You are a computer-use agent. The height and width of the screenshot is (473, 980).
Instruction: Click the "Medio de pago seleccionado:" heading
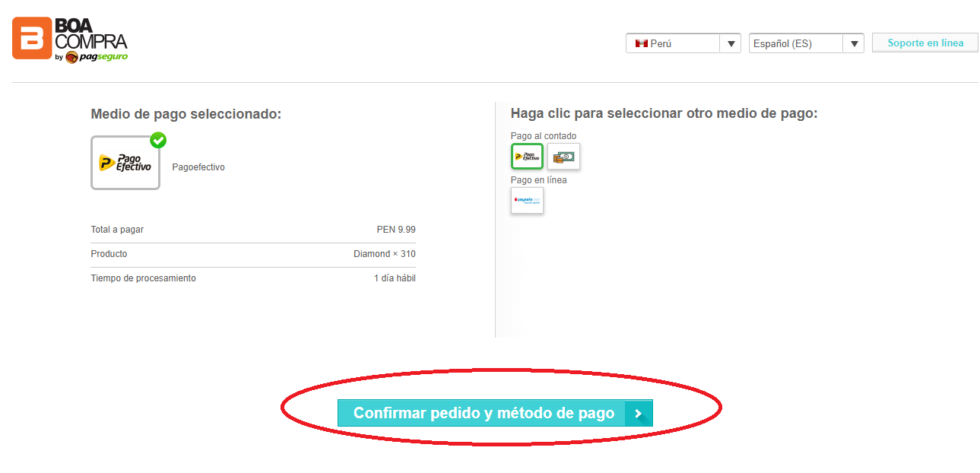tap(186, 114)
